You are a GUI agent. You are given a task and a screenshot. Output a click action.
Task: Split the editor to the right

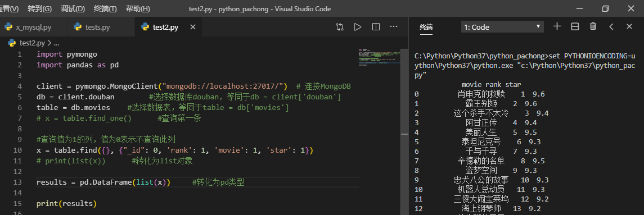376,27
